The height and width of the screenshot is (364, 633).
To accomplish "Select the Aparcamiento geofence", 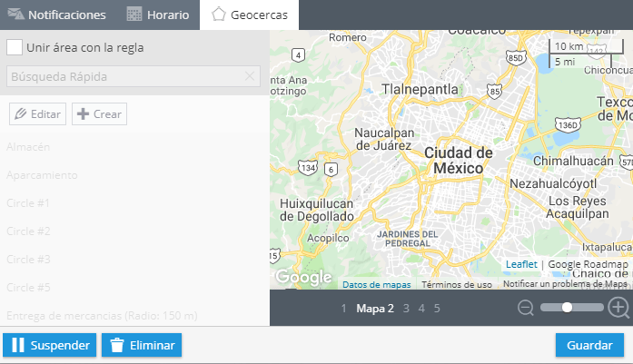I will pyautogui.click(x=42, y=175).
